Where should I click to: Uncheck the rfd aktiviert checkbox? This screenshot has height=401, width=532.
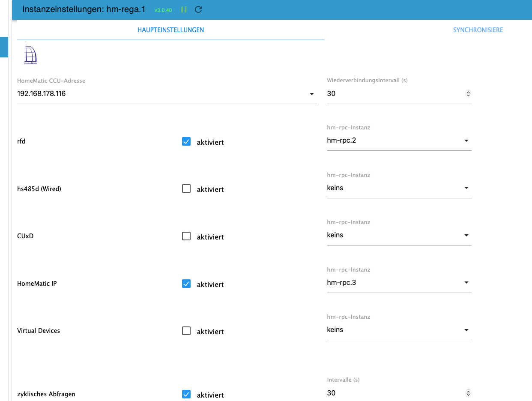[x=186, y=141]
